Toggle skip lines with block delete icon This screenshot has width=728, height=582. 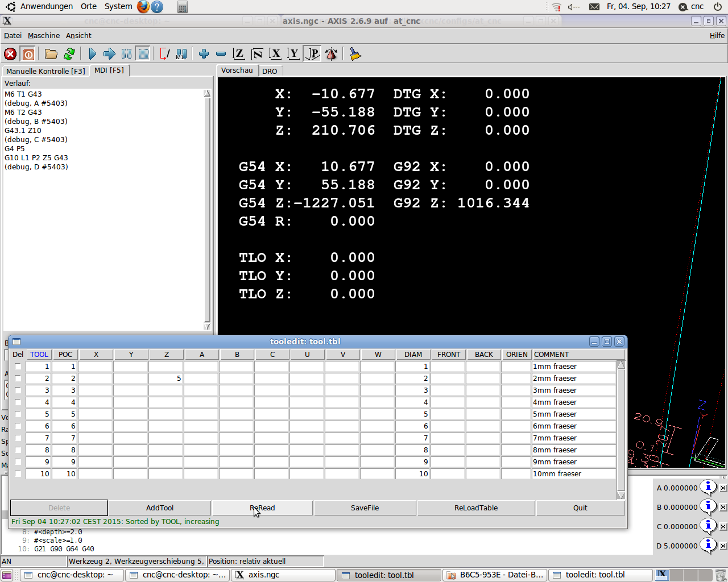coord(164,54)
